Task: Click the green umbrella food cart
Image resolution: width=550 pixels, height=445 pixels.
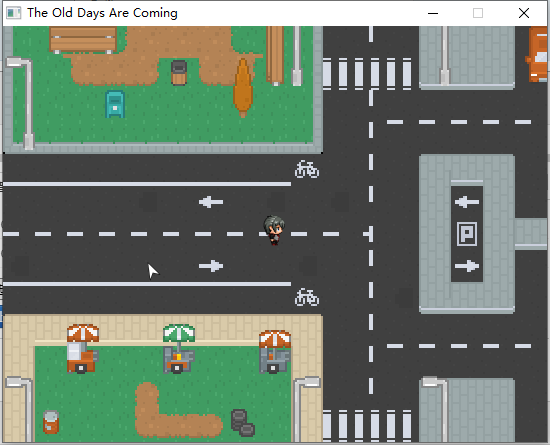Action: coord(179,349)
